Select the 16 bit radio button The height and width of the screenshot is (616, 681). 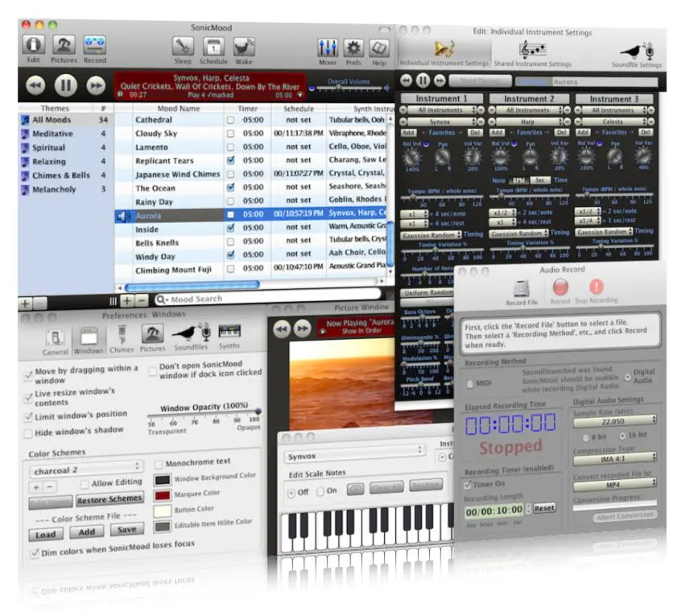(x=623, y=436)
